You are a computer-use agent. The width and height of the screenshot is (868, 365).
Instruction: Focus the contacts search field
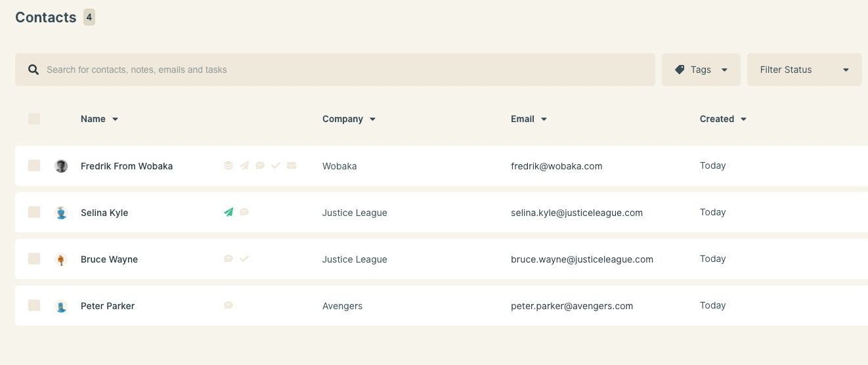coord(335,70)
